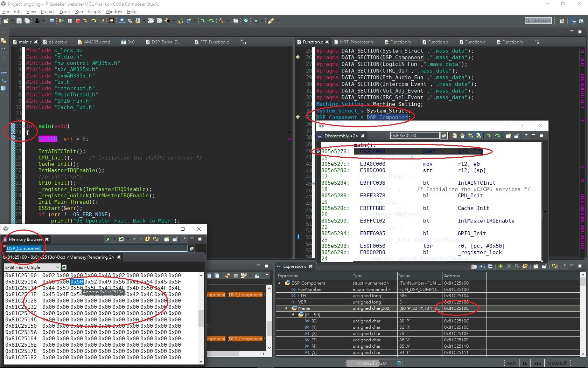This screenshot has width=588, height=368.
Task: Select the highlighted 0x50 memory byte
Action: 77,282
